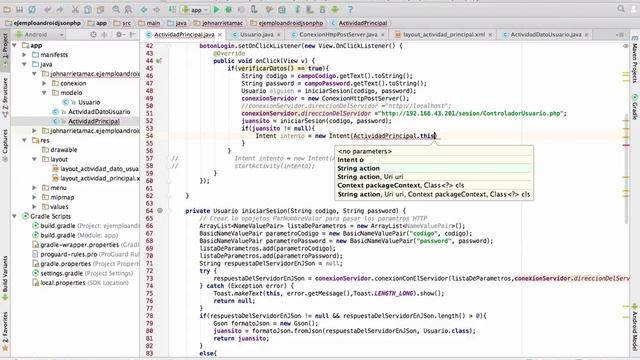Click the Make Project icon

(x=172, y=9)
